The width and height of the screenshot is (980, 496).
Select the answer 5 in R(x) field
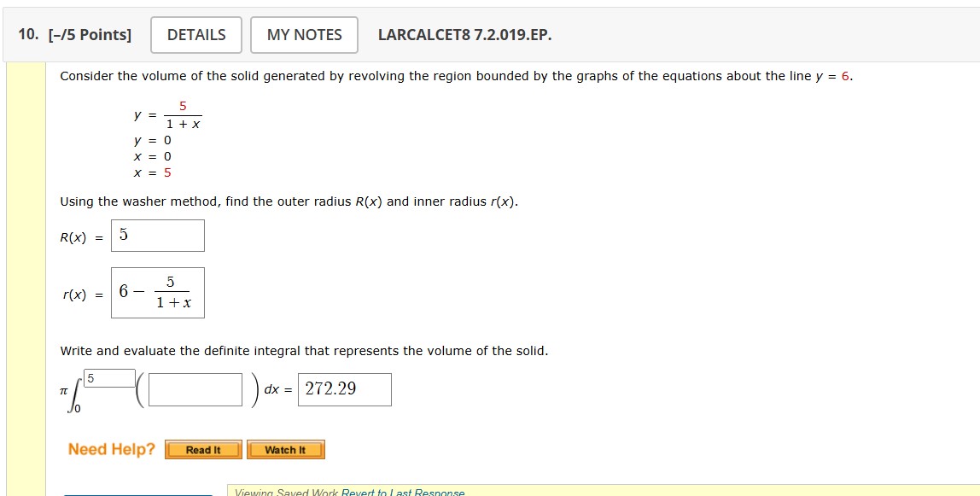[x=123, y=234]
